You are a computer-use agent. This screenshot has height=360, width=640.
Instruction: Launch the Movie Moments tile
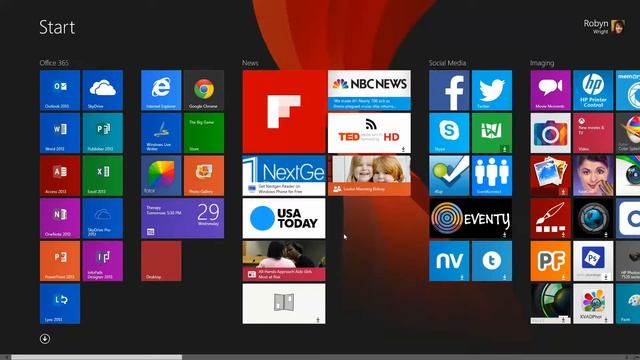[551, 90]
